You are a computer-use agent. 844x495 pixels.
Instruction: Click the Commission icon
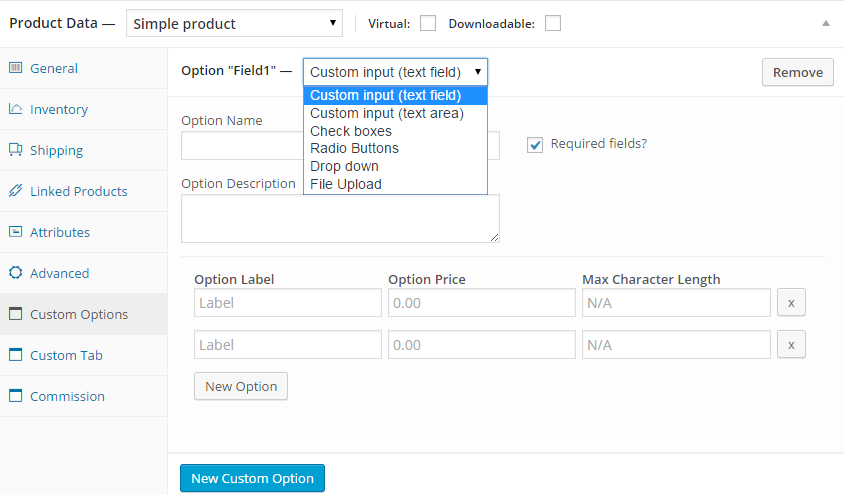[16, 396]
